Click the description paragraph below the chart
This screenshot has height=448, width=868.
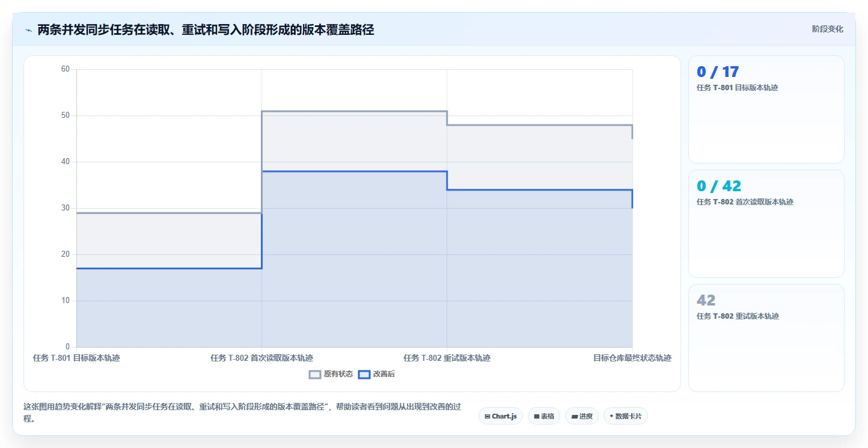[x=242, y=413]
